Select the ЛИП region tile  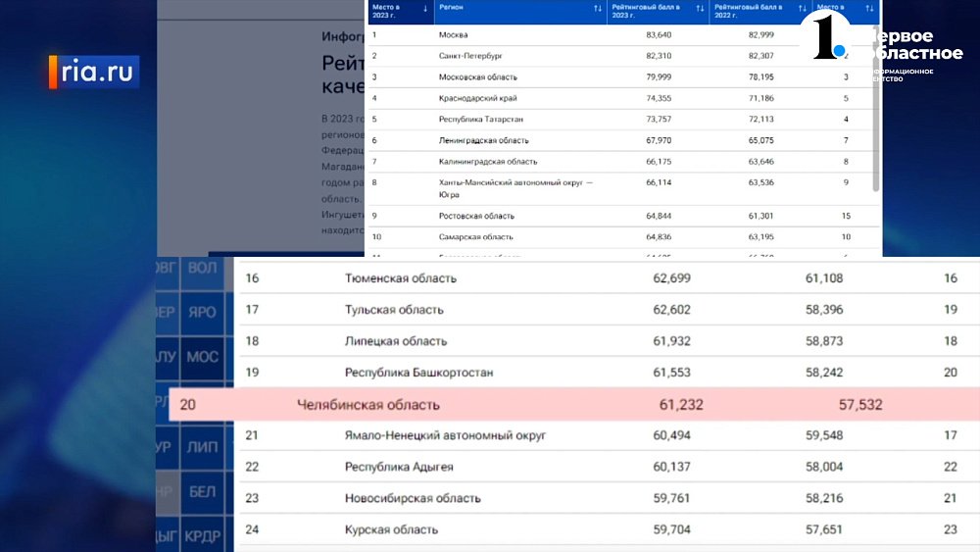tap(203, 447)
